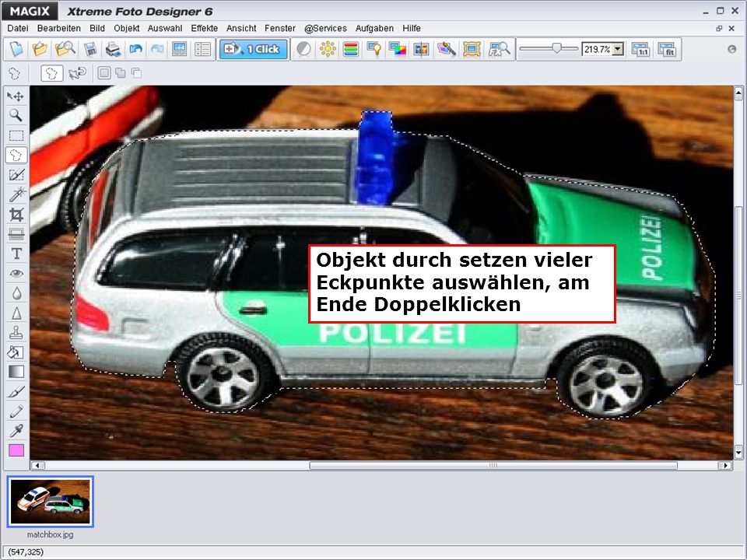Select the Move tool in left toolbox

click(x=16, y=96)
